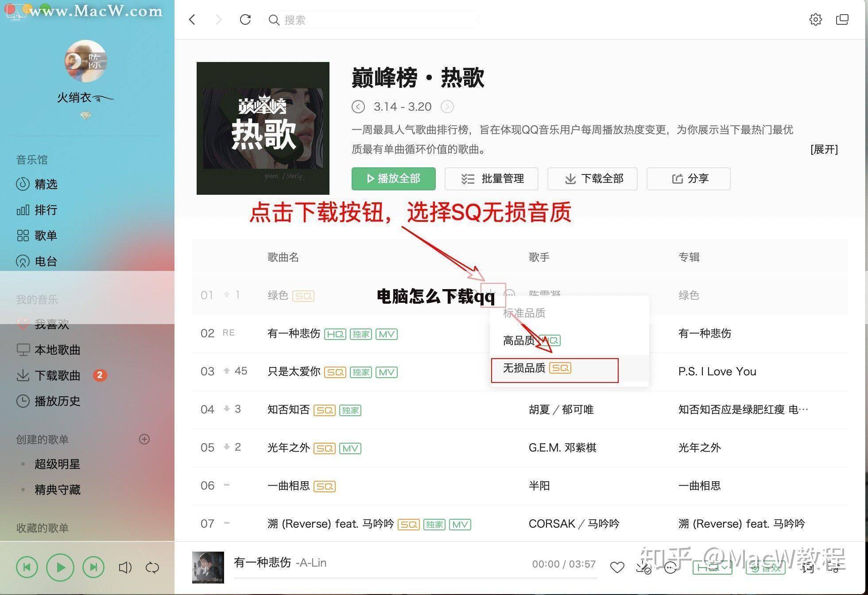This screenshot has width=868, height=595.
Task: Click 批量管理 batch manage button
Action: (x=492, y=178)
